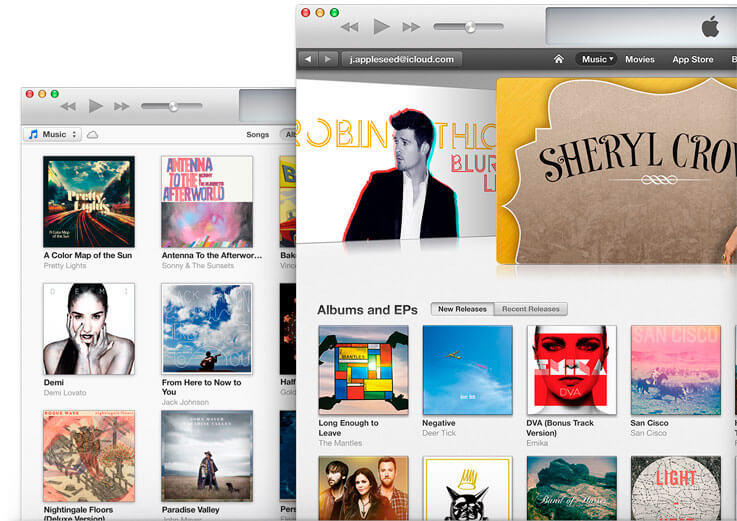Click Play in the iTunes Store window
Image resolution: width=737 pixels, height=521 pixels.
tap(381, 27)
